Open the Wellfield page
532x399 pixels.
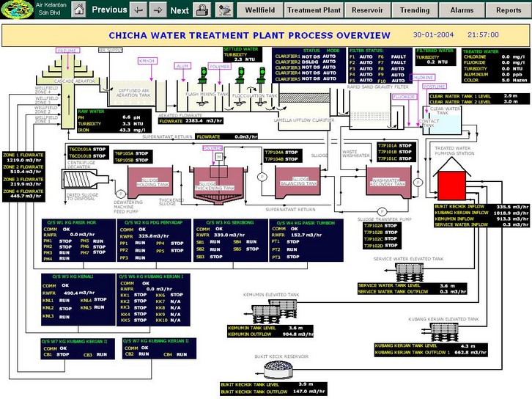tap(260, 10)
